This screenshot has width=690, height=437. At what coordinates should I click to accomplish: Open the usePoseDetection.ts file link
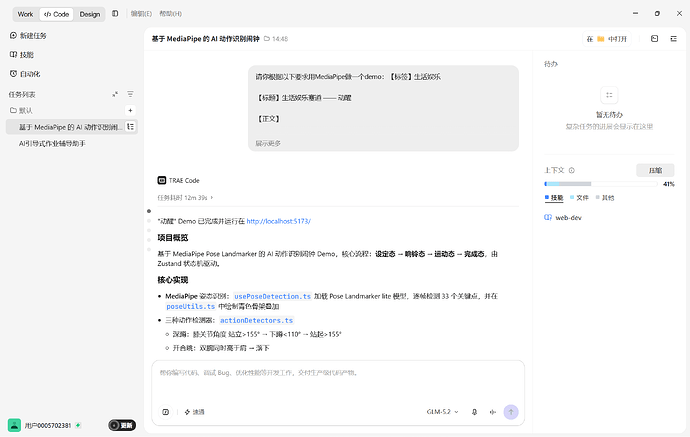point(272,296)
